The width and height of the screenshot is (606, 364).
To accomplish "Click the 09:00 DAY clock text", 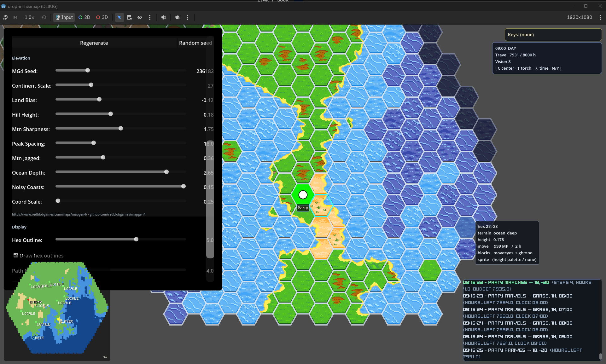I will point(505,48).
